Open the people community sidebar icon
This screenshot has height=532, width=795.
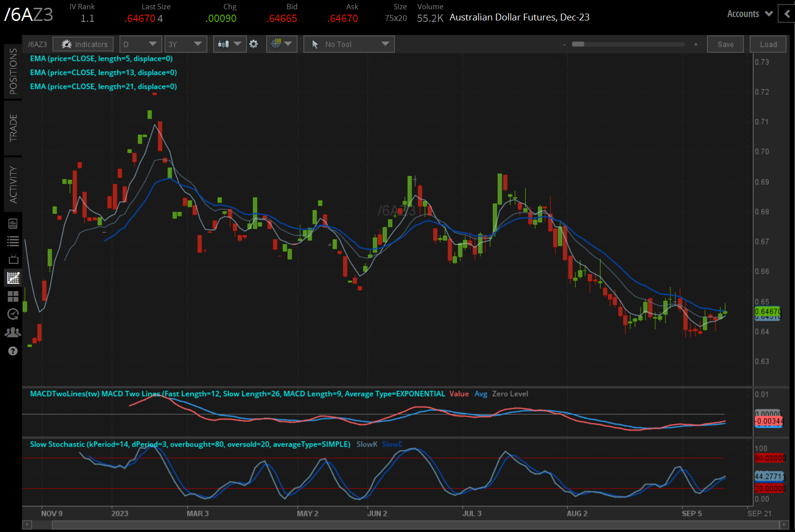tap(13, 332)
